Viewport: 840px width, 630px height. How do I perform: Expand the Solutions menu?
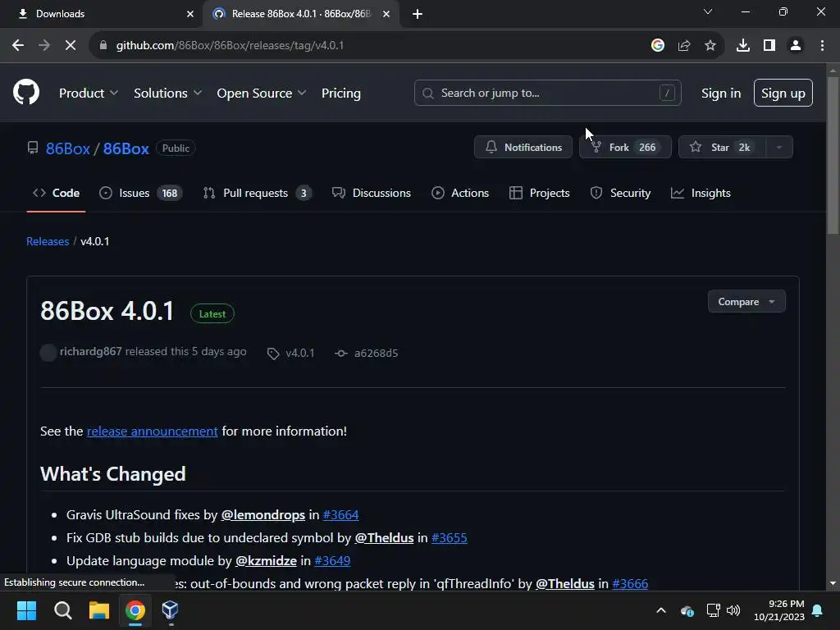(x=167, y=94)
